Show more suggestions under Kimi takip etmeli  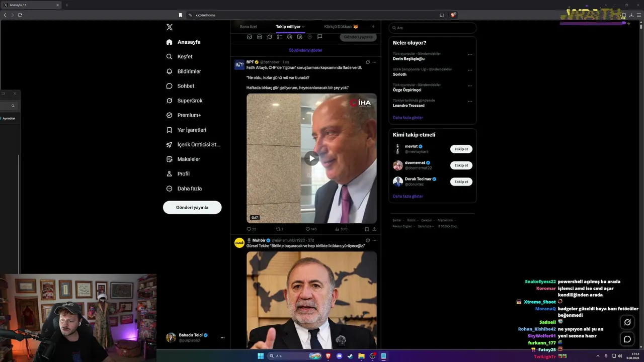click(408, 196)
